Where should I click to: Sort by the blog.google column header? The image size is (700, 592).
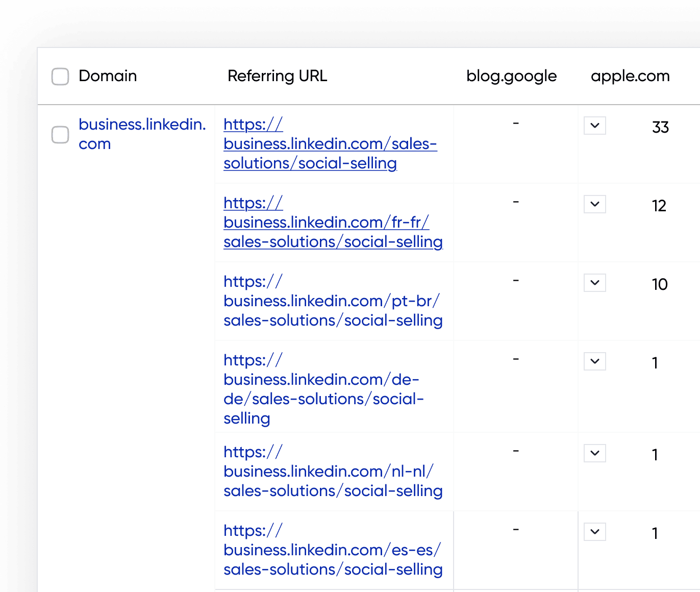click(511, 76)
